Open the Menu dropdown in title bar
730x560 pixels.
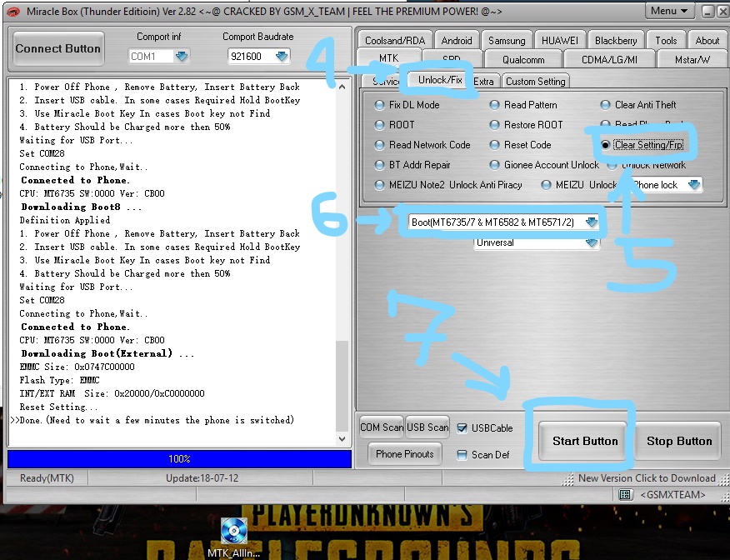pos(669,11)
